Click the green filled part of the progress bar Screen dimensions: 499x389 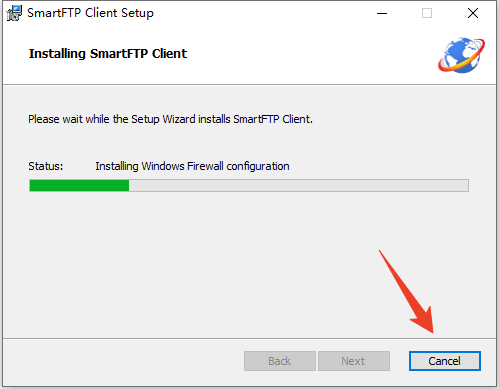point(79,185)
